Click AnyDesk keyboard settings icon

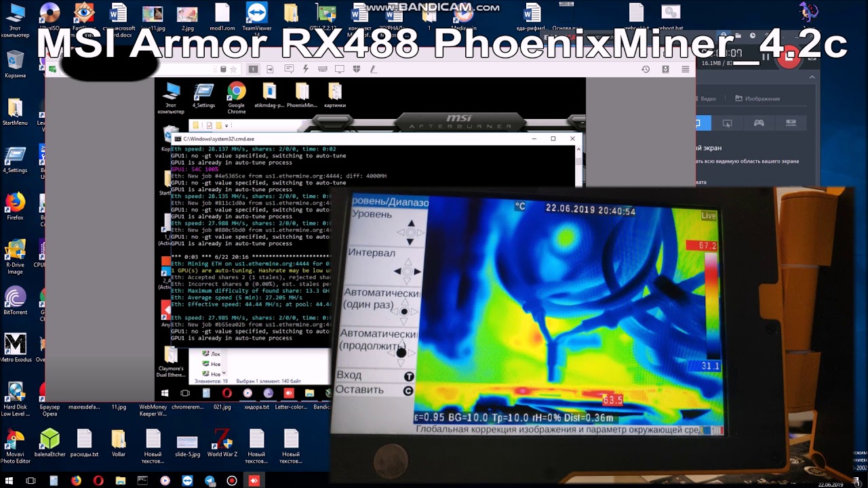tap(323, 69)
